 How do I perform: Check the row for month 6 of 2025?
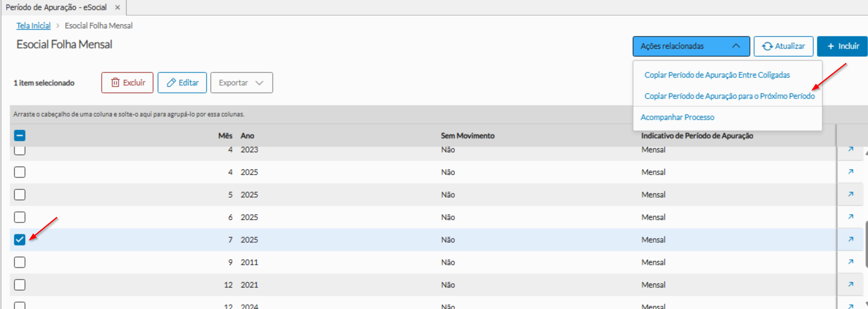[20, 217]
